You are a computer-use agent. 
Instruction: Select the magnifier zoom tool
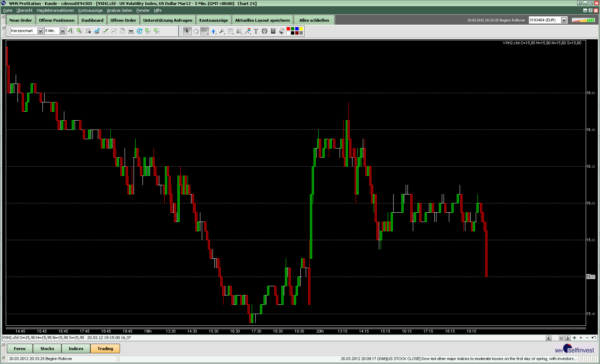pyautogui.click(x=222, y=31)
